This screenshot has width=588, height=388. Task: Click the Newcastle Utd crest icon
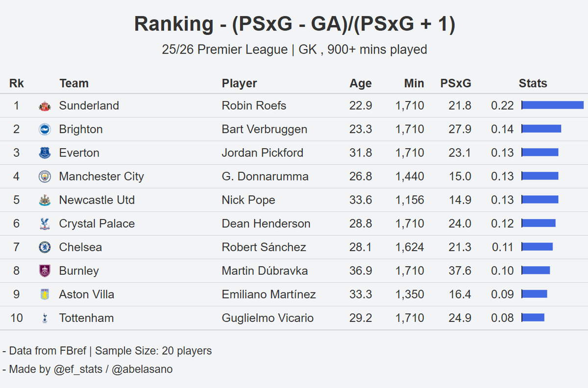(45, 200)
